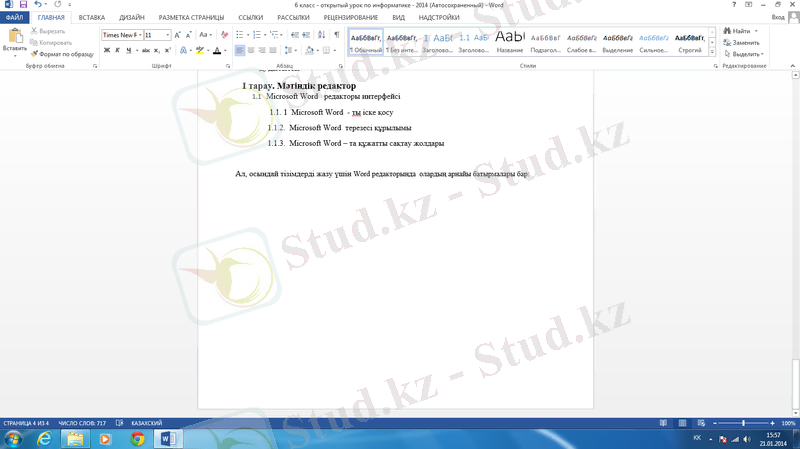Click the Paste (Вставить) clipboard icon

coord(15,38)
